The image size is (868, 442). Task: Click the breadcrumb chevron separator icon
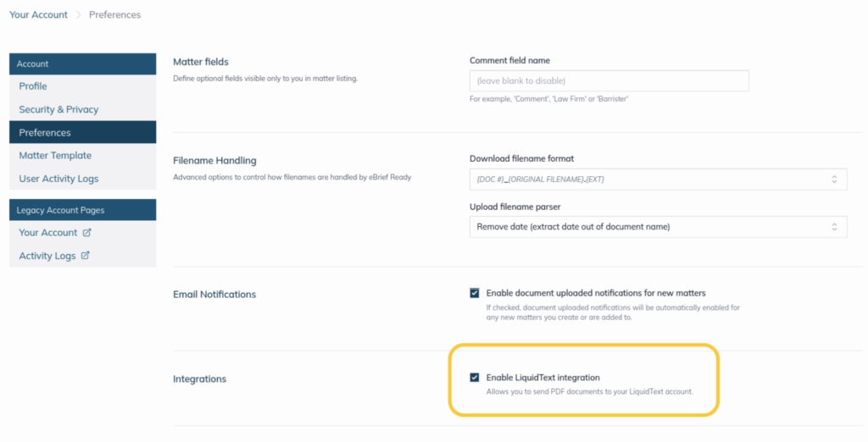coord(77,15)
